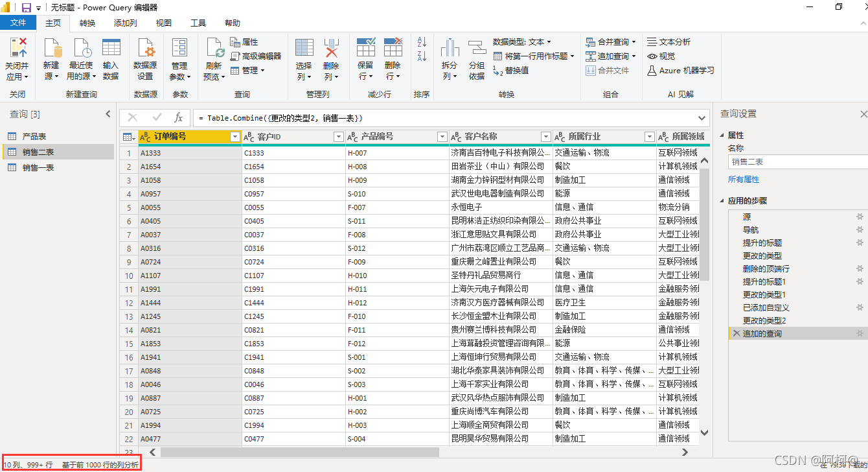Click the Keep Rows icon
Screen dimensions: 868x472
pos(365,47)
